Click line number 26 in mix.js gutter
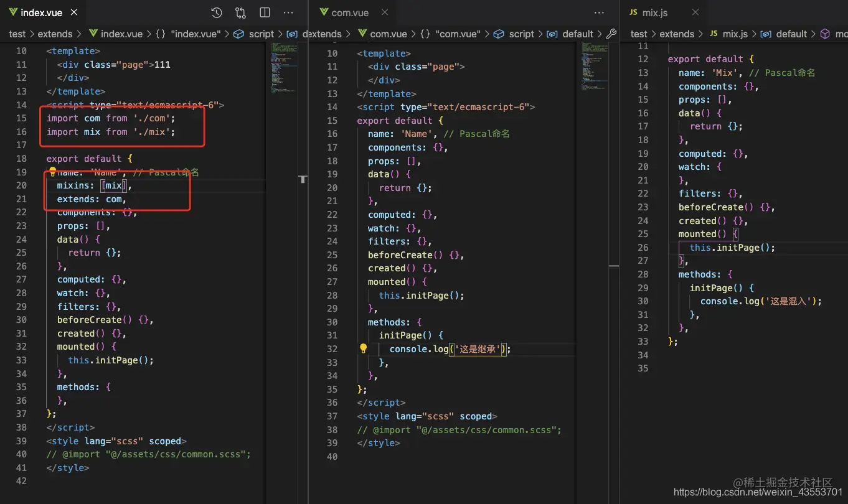The image size is (848, 504). 643,248
